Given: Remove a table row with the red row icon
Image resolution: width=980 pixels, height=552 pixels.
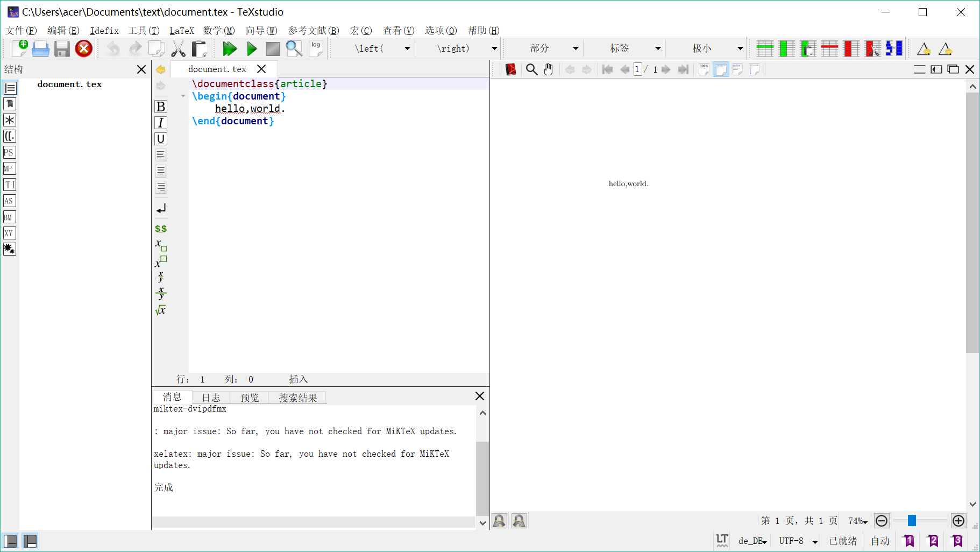Looking at the screenshot, I should pos(829,49).
